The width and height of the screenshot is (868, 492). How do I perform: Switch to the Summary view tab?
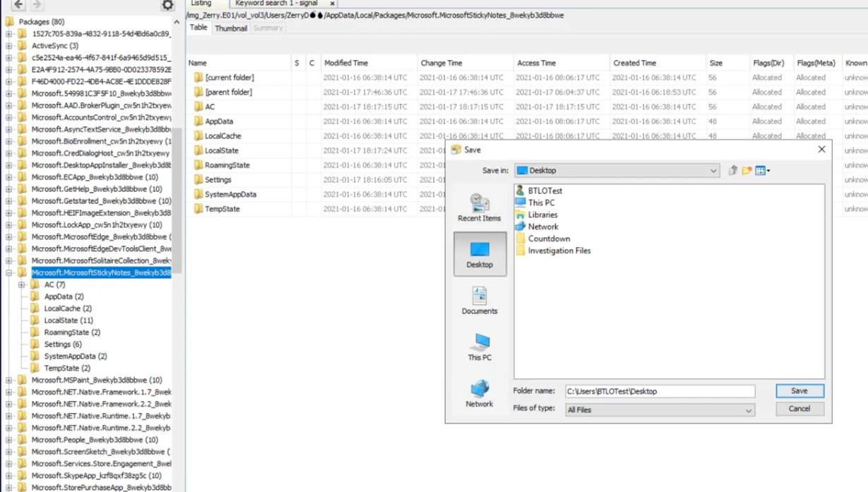pos(268,28)
